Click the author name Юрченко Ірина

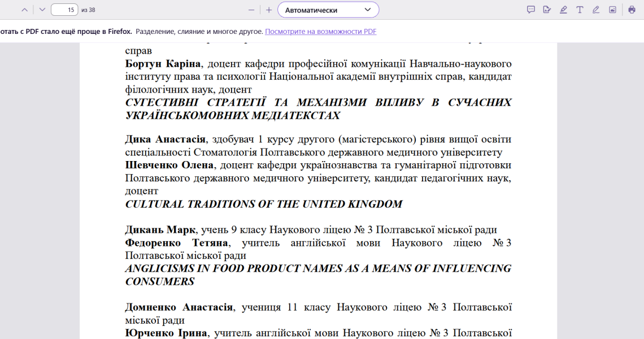point(166,333)
